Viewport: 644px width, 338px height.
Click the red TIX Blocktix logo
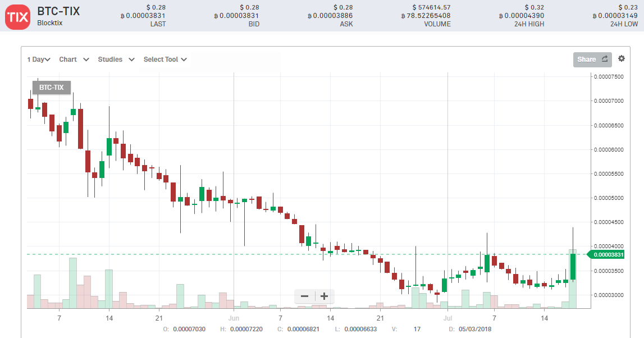click(17, 17)
